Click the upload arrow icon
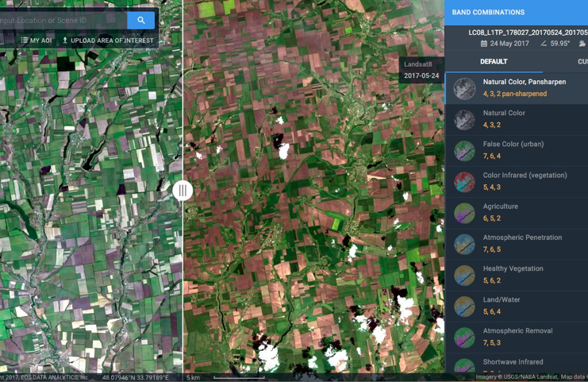The height and width of the screenshot is (382, 588). coord(65,40)
